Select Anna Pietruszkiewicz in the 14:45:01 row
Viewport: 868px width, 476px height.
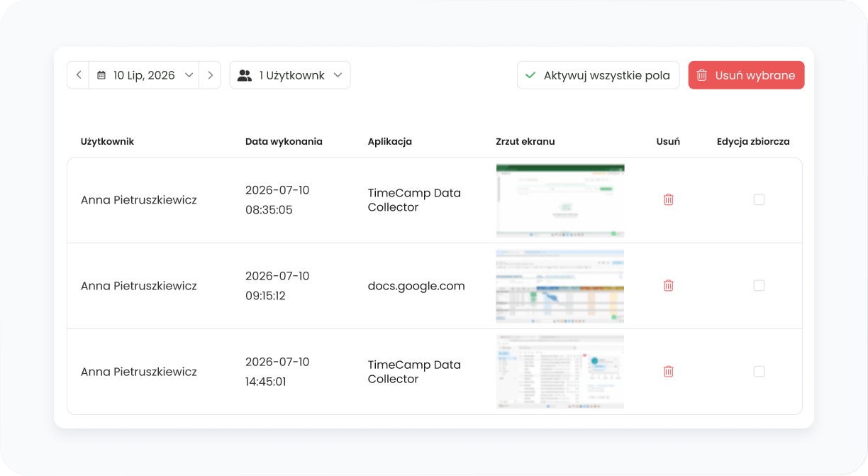139,372
